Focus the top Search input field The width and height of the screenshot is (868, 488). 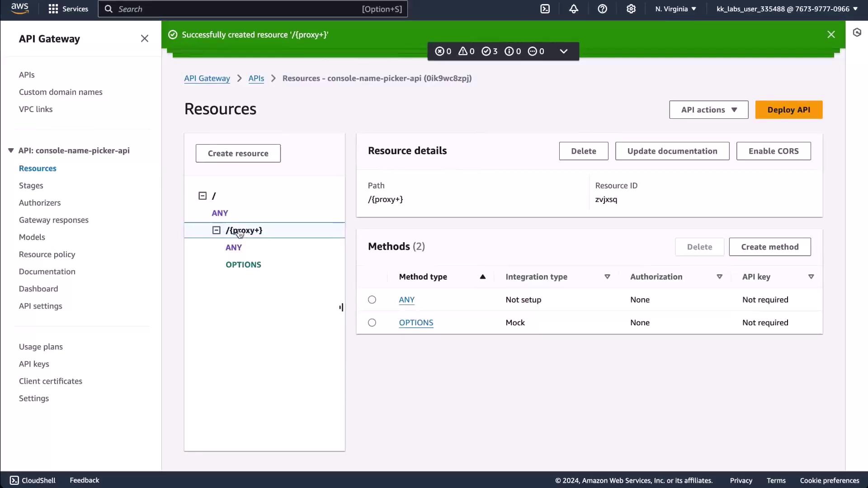coord(253,9)
